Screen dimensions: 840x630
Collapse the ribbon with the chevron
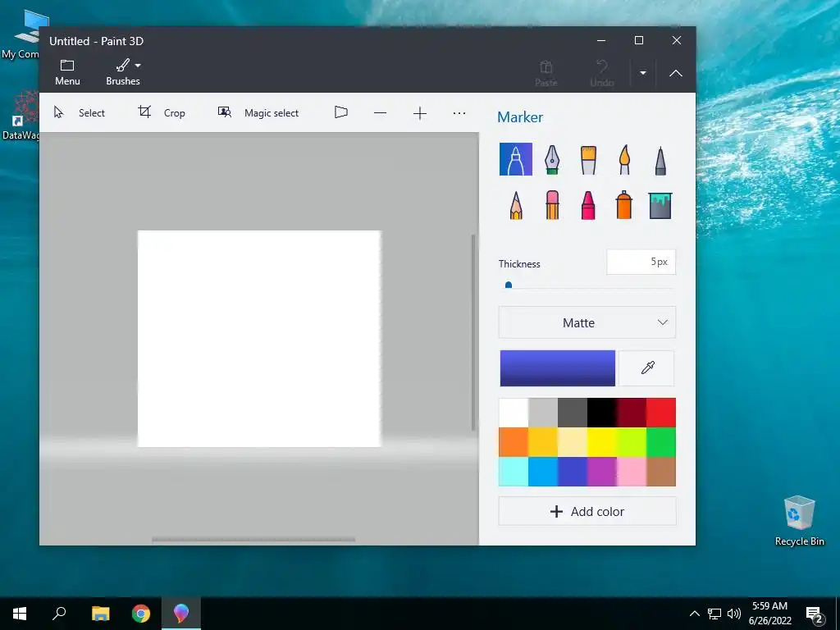(x=676, y=73)
